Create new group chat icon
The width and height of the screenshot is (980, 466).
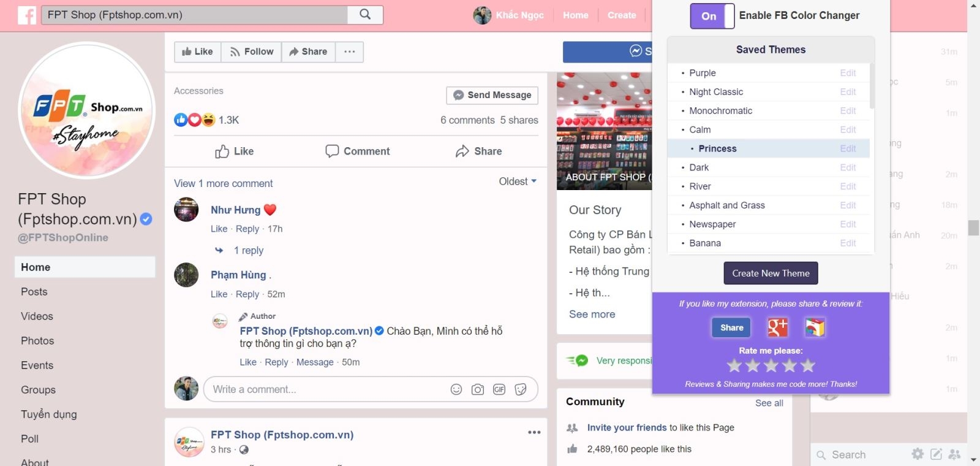coord(954,454)
